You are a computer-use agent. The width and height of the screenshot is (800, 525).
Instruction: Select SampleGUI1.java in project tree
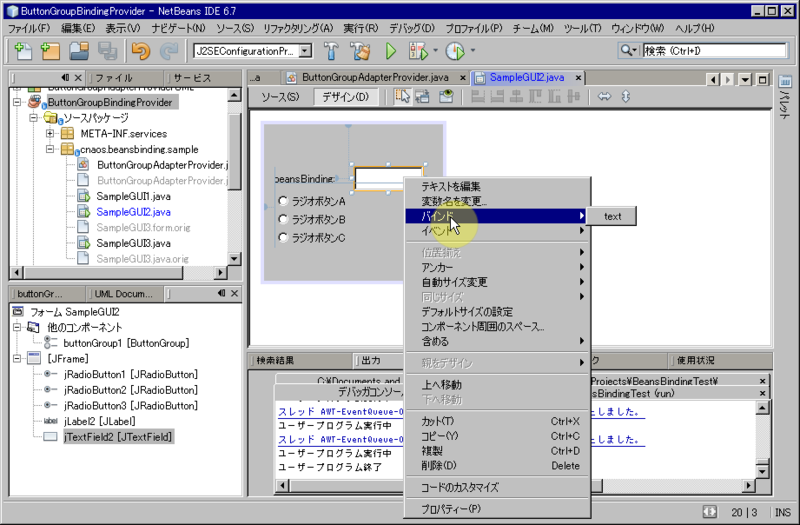pos(134,196)
